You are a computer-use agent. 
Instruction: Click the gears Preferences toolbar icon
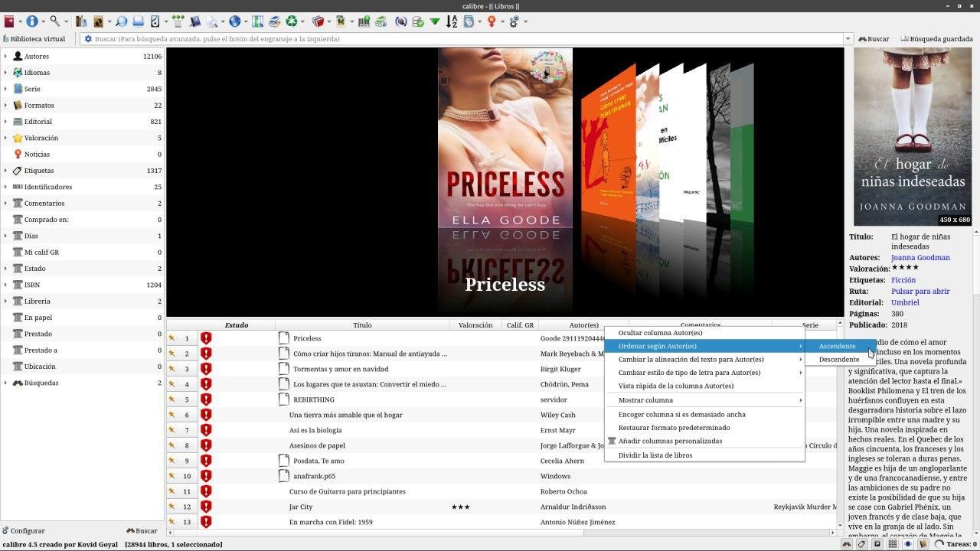[x=514, y=21]
